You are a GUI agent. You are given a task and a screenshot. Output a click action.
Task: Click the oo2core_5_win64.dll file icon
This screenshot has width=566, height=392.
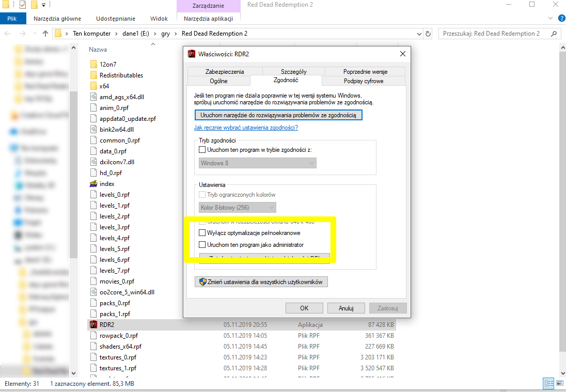93,292
